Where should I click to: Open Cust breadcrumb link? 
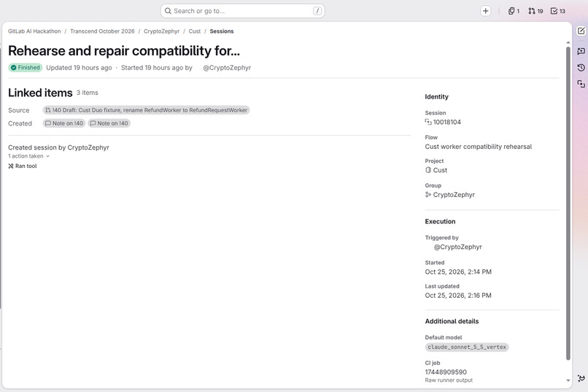pyautogui.click(x=195, y=31)
